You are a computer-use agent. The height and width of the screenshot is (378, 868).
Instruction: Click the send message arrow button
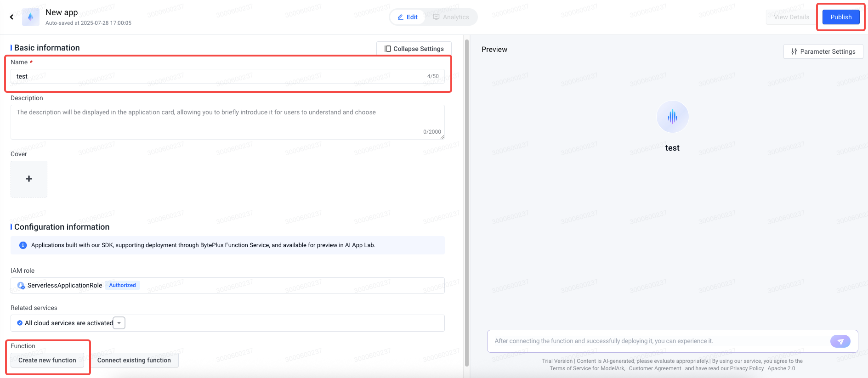click(x=840, y=341)
